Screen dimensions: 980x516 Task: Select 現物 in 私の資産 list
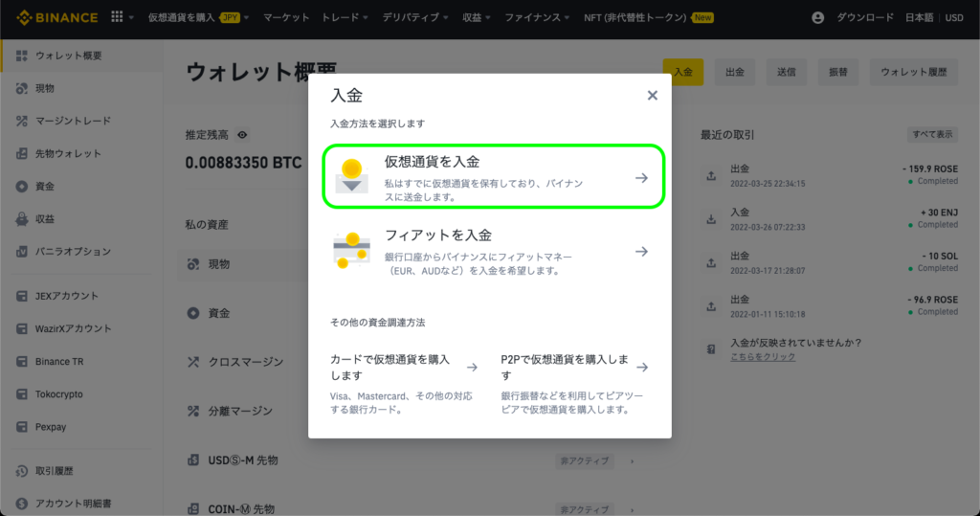pyautogui.click(x=244, y=264)
